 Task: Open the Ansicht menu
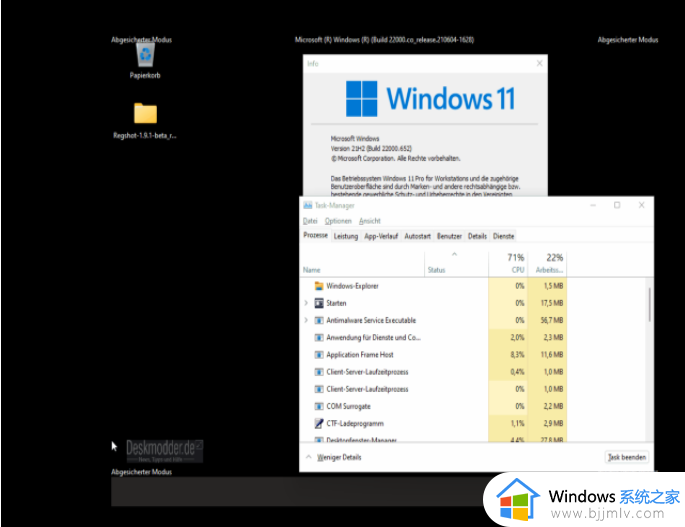click(370, 221)
